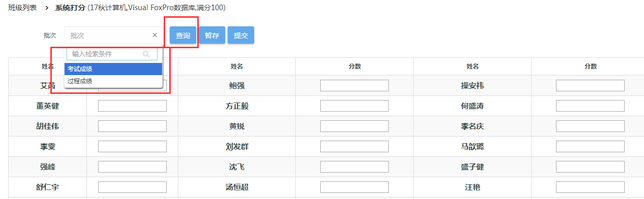Go back via the 班级列表 breadcrumb link

coord(22,8)
